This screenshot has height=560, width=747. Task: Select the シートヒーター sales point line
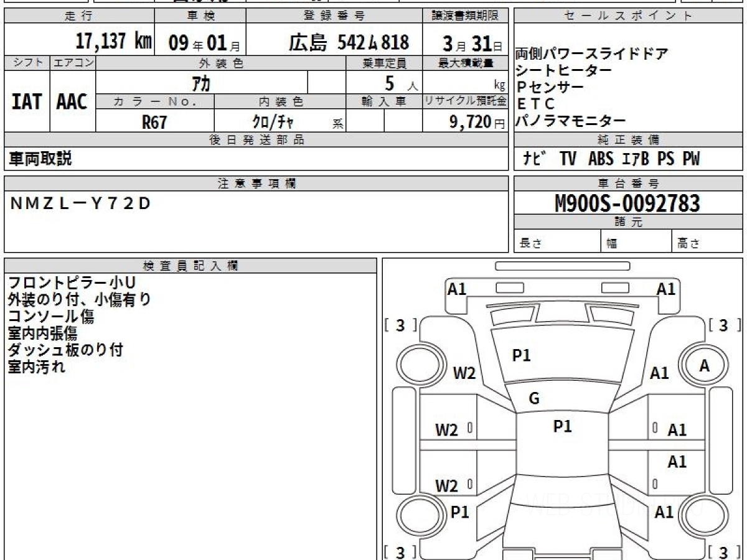point(563,70)
